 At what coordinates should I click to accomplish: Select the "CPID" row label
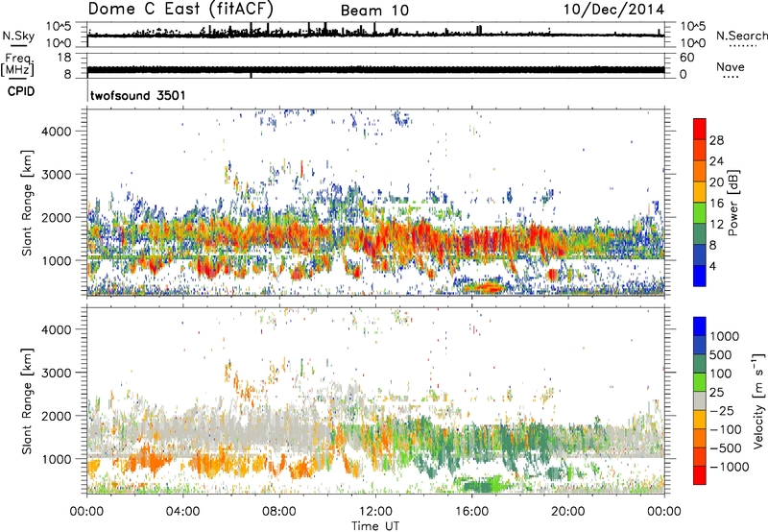coord(21,91)
